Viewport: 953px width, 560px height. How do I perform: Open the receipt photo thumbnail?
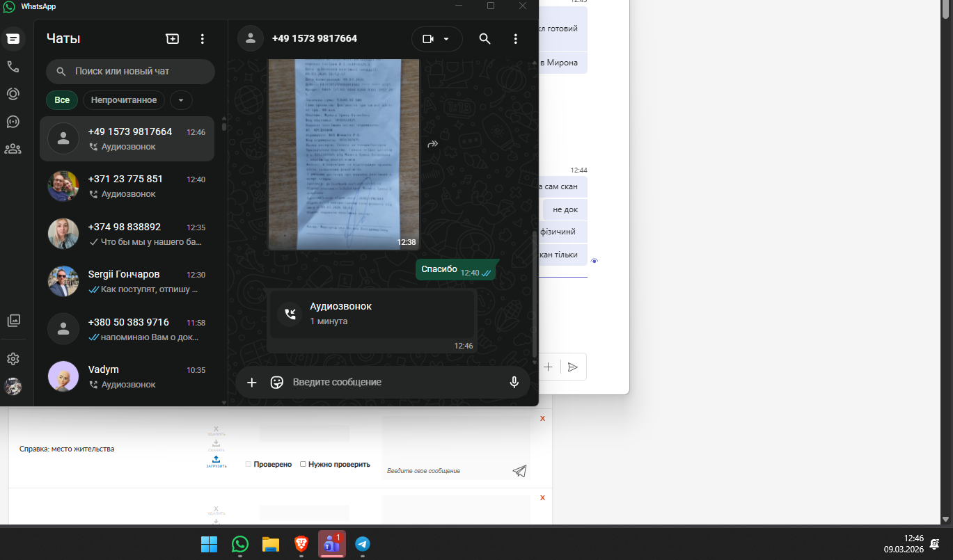344,154
